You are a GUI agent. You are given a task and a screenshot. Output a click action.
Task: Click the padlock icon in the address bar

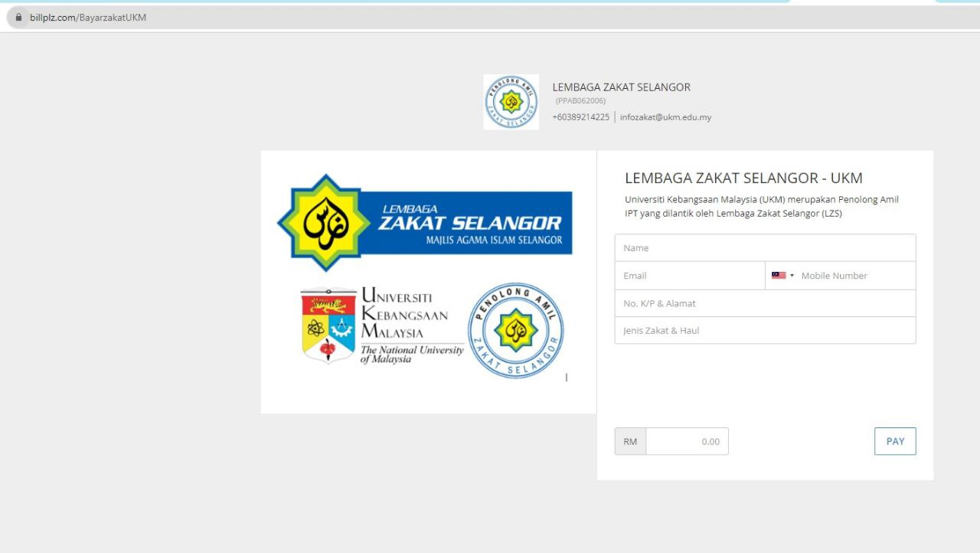[x=19, y=18]
